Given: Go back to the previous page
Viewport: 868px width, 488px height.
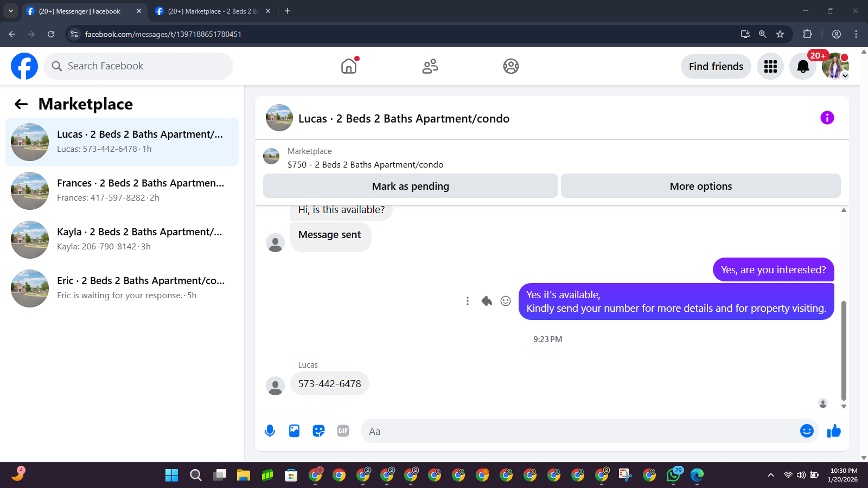Looking at the screenshot, I should pyautogui.click(x=12, y=34).
